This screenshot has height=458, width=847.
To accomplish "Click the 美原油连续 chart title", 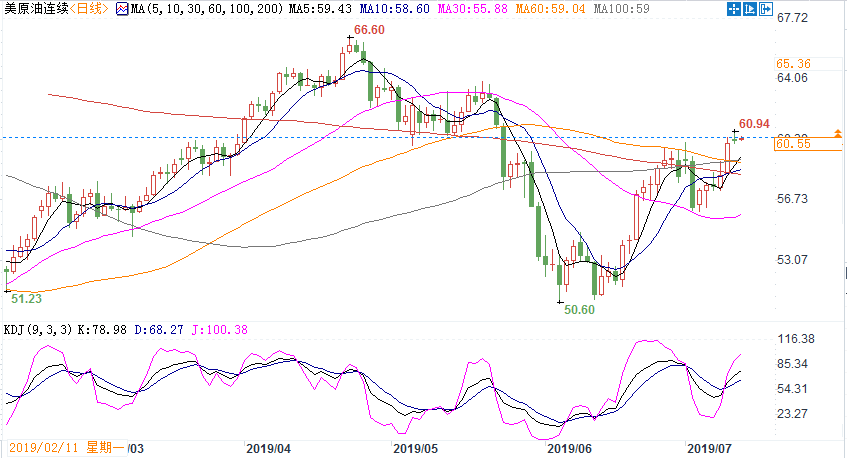I will point(33,8).
